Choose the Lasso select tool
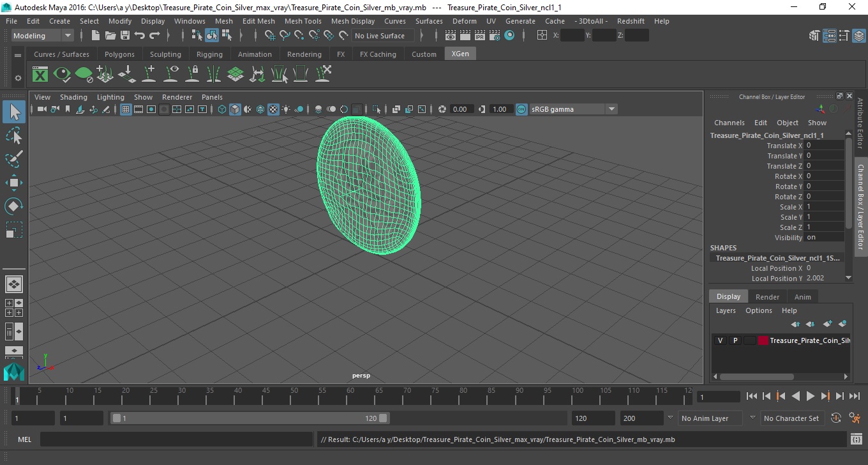868x465 pixels. coord(14,136)
